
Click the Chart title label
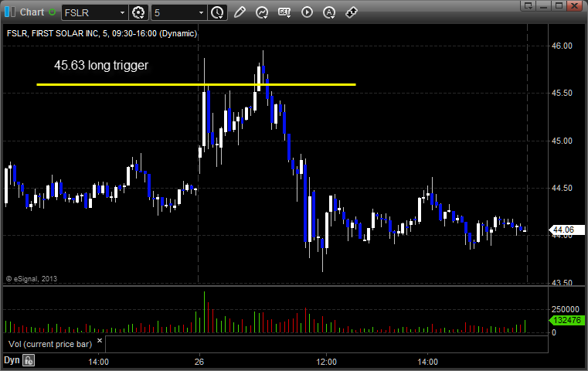tap(32, 12)
